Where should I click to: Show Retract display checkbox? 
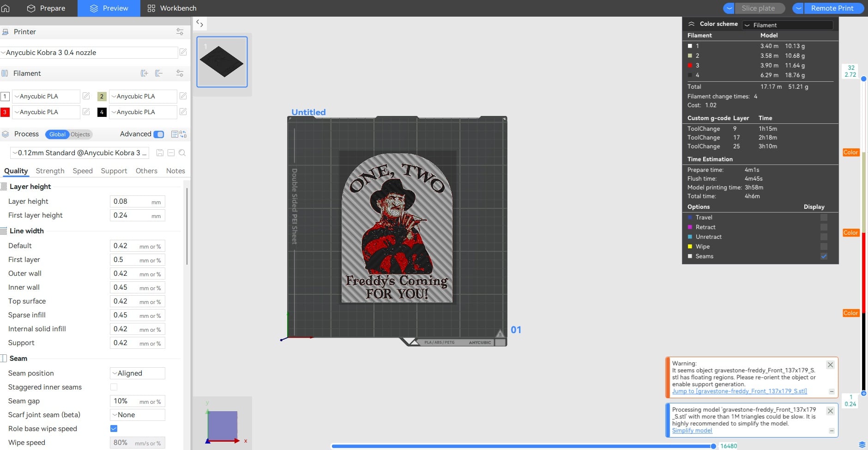pos(824,227)
